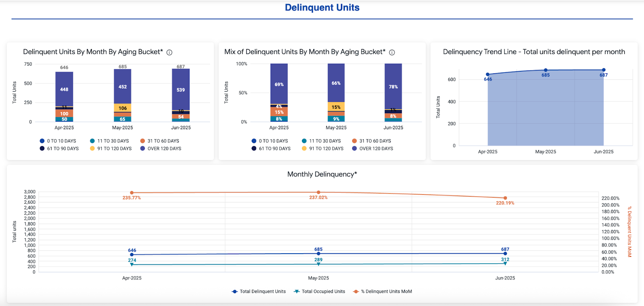Image resolution: width=644 pixels, height=306 pixels.
Task: Click the 646 point in Monthly Delinquency chart
Action: point(132,254)
